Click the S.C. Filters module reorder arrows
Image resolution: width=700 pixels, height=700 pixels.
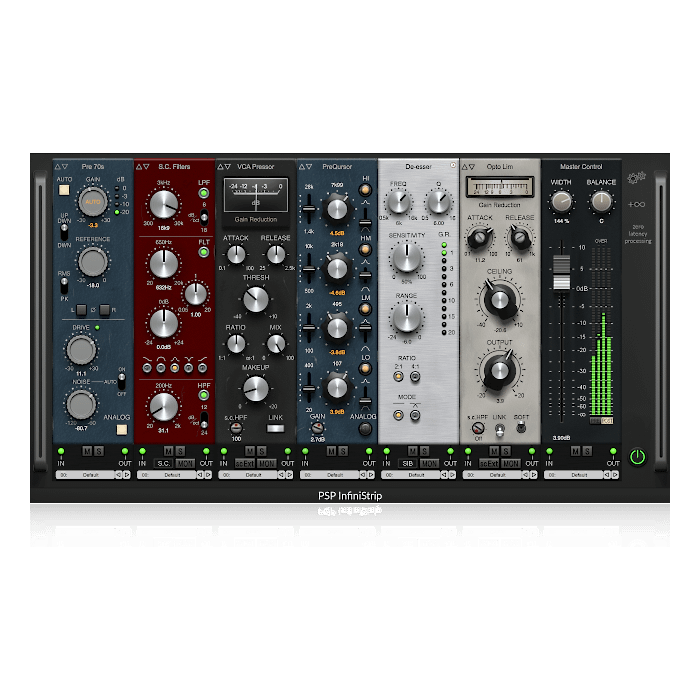point(142,166)
